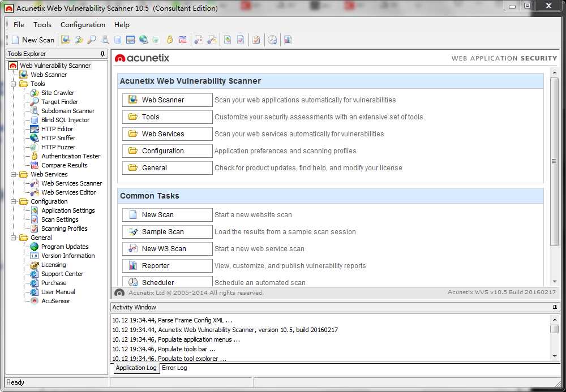Image resolution: width=566 pixels, height=392 pixels.
Task: Click main pane scrollbar down arrow
Action: click(x=555, y=282)
